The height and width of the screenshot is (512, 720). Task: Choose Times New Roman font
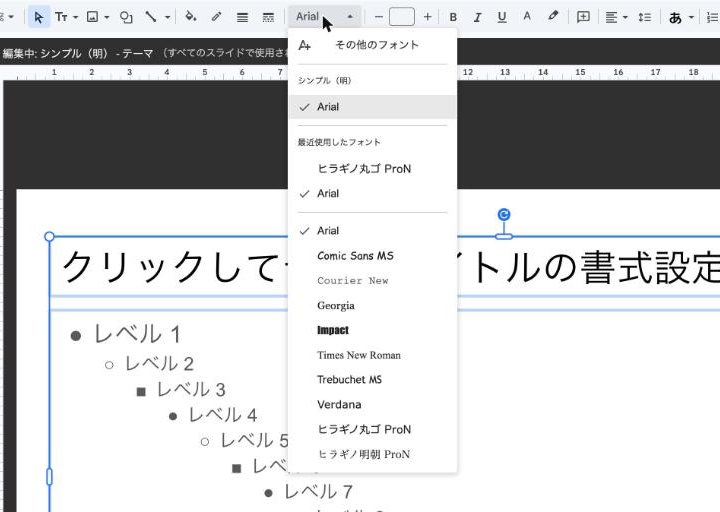click(372, 355)
